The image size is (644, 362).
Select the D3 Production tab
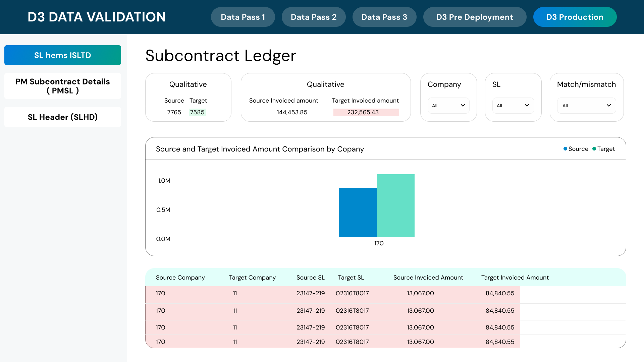click(575, 17)
